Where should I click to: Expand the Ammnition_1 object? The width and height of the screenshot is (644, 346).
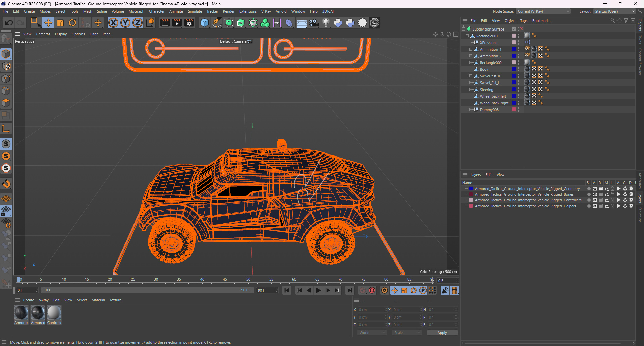(x=471, y=49)
